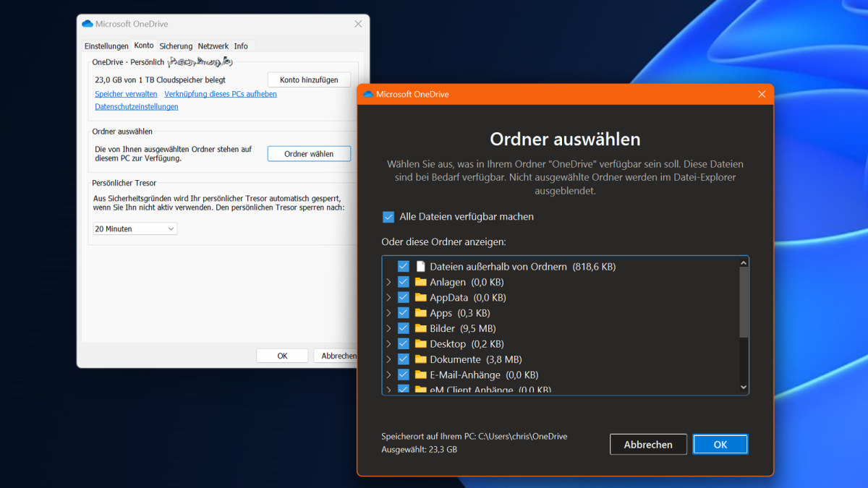Expand the Apps folder tree node
The image size is (868, 488).
pos(388,313)
